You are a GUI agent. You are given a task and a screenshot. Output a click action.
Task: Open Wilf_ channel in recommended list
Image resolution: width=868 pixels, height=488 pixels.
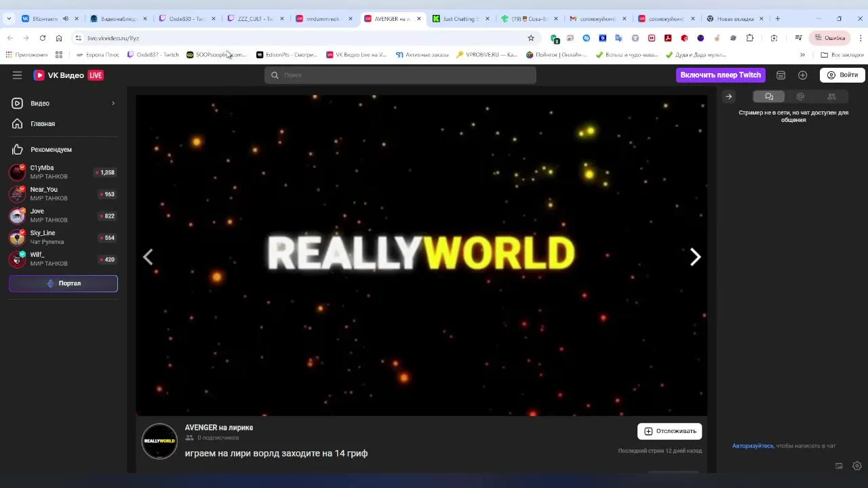coord(63,259)
